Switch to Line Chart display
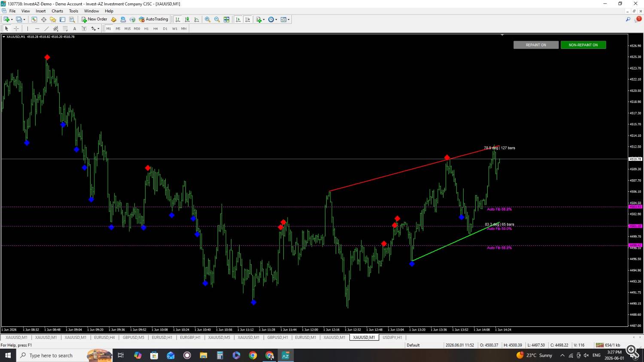The image size is (644, 362). pyautogui.click(x=197, y=19)
